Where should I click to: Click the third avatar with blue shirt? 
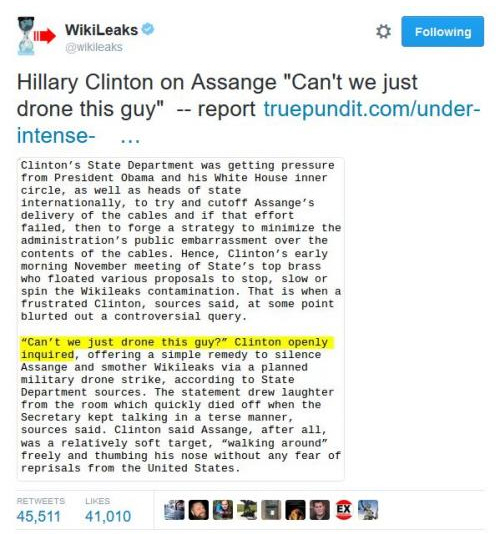223,510
